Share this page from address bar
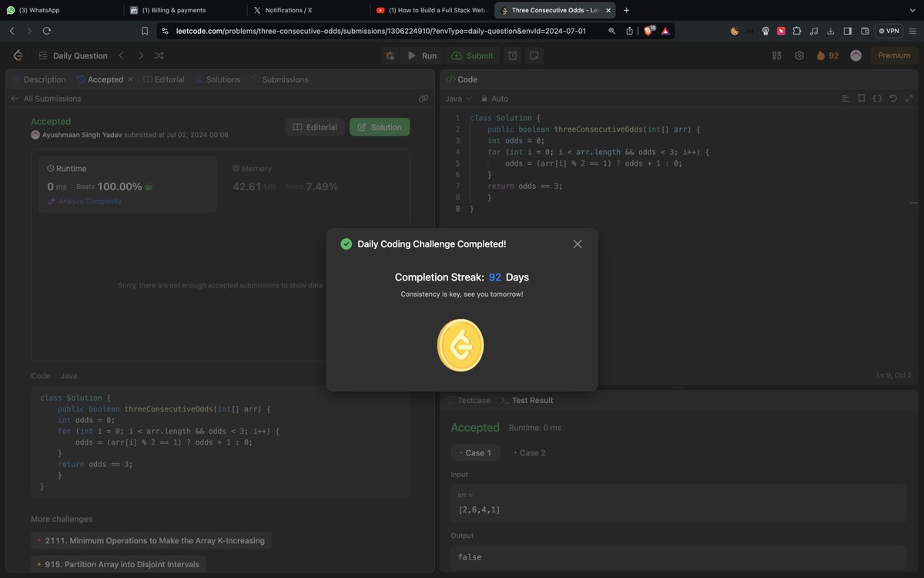 coord(629,31)
